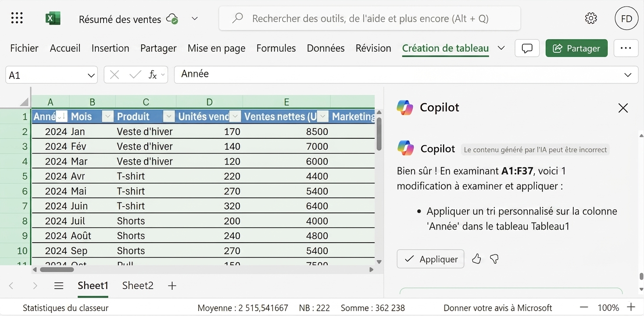
Task: Expand the file name dropdown chevron
Action: point(195,18)
